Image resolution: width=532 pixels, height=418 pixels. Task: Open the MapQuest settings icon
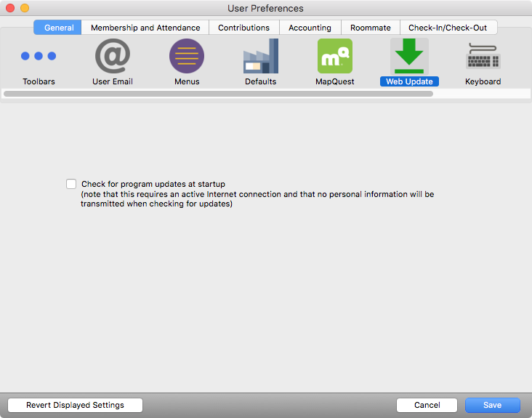pos(334,57)
